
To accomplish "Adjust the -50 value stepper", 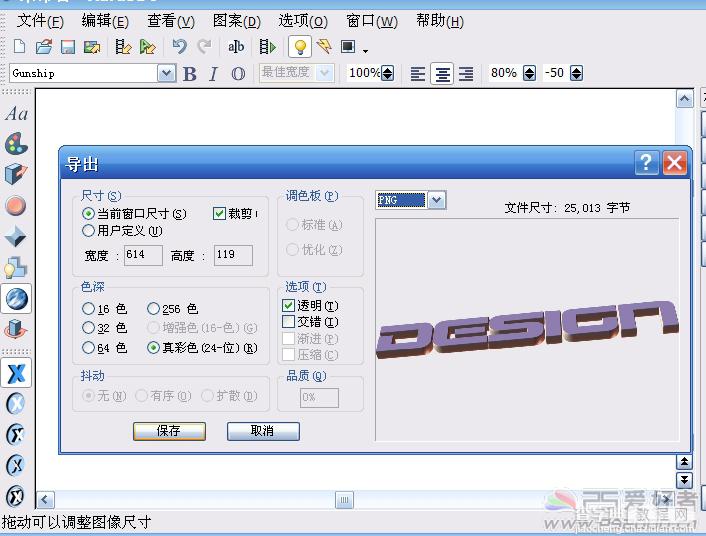I will 576,73.
